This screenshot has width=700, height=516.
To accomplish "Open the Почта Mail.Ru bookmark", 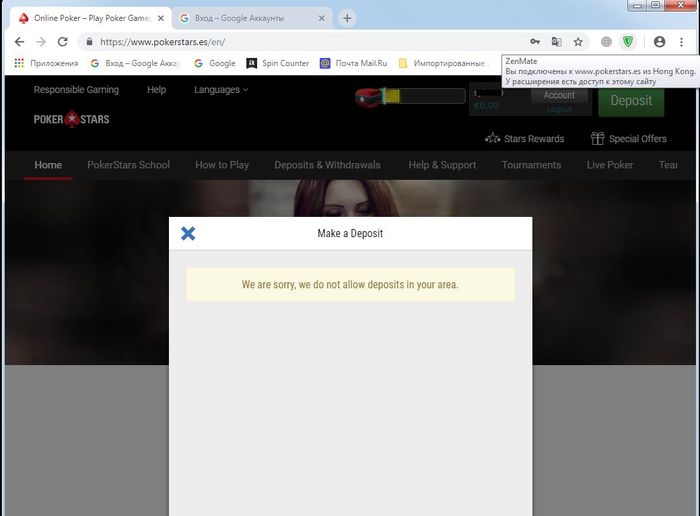I will pyautogui.click(x=354, y=63).
